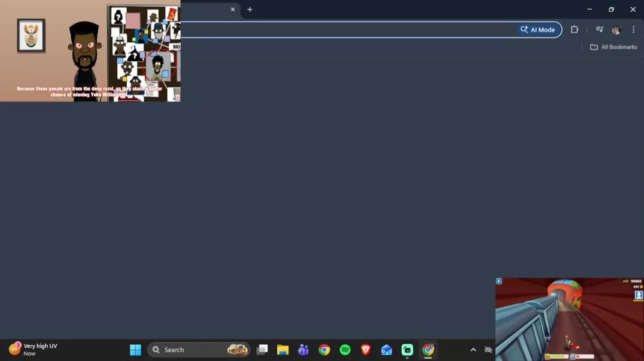Image resolution: width=644 pixels, height=361 pixels.
Task: Open Microsoft Teams from the taskbar
Action: pyautogui.click(x=303, y=350)
